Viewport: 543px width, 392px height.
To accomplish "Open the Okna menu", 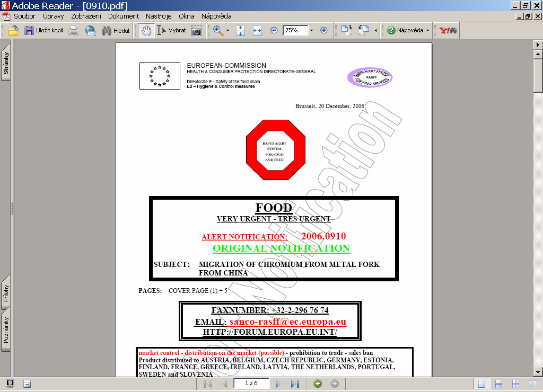I will click(x=186, y=16).
